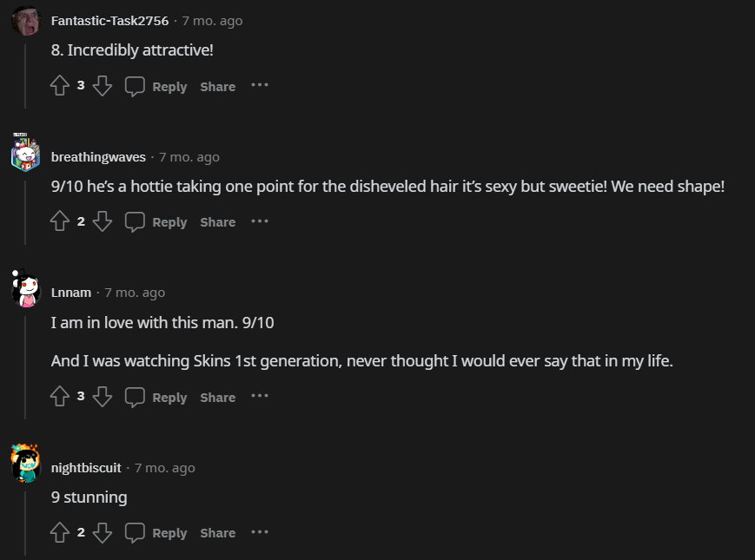Click Lnnam's avatar thumbnail
The width and height of the screenshot is (755, 560).
[26, 289]
